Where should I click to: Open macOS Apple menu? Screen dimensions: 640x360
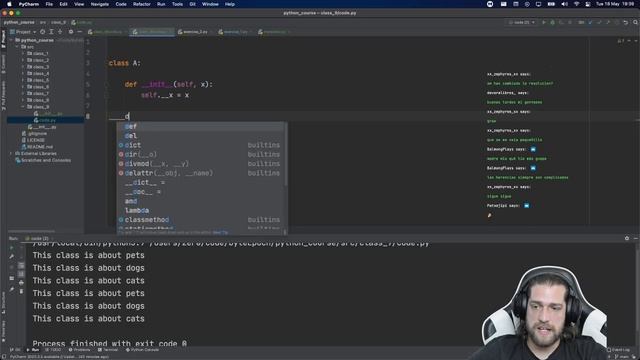click(9, 4)
